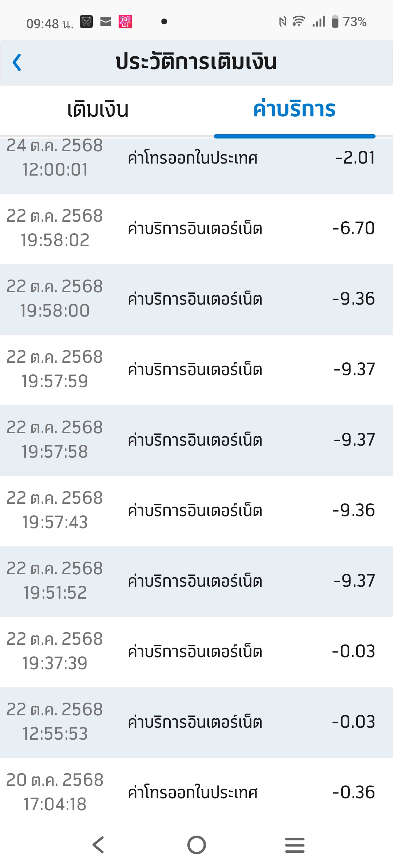This screenshot has width=393, height=868.
Task: Tap the Wi-Fi status icon
Action: [x=298, y=22]
